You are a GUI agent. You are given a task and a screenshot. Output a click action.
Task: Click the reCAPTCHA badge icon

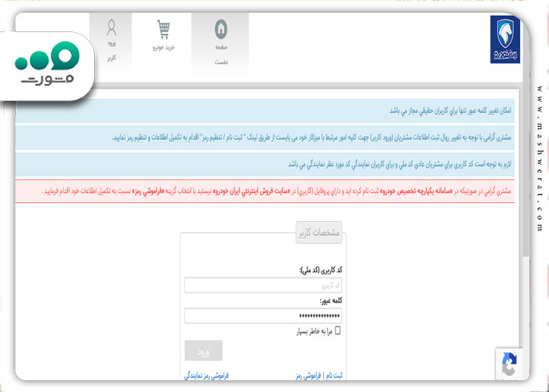point(509,364)
